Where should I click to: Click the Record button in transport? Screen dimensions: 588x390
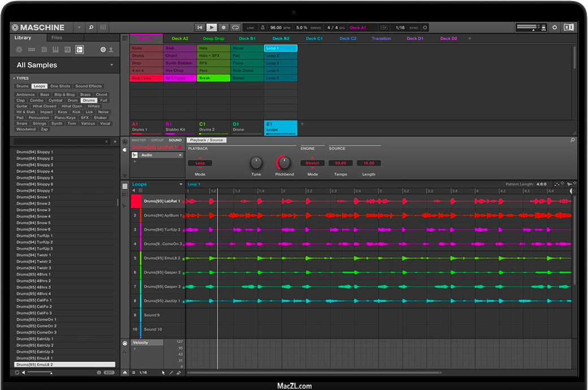[x=223, y=27]
